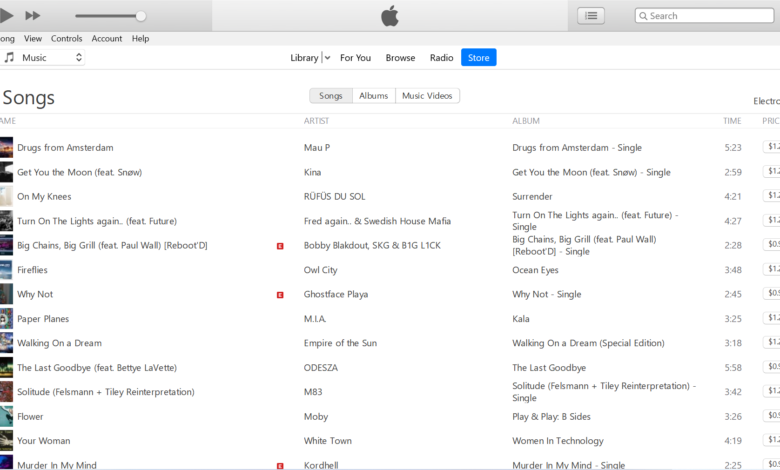
Task: Click Drugs from Amsterdam album artwork
Action: click(x=6, y=148)
